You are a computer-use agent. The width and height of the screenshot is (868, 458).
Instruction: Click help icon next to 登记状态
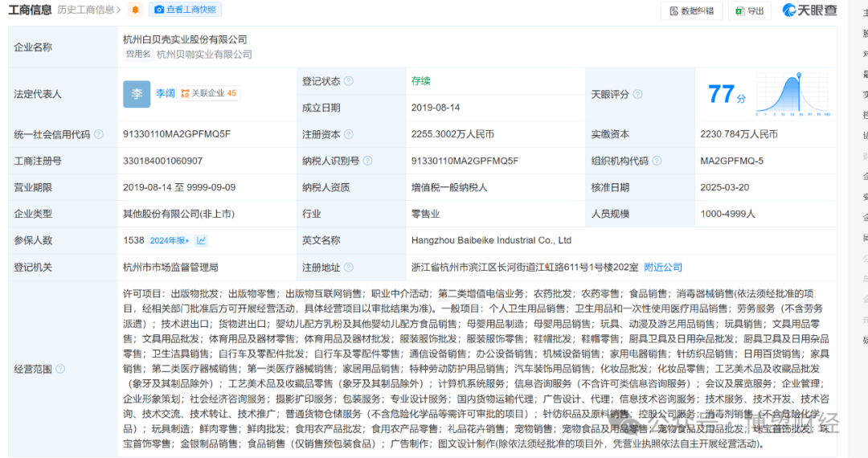pyautogui.click(x=349, y=81)
